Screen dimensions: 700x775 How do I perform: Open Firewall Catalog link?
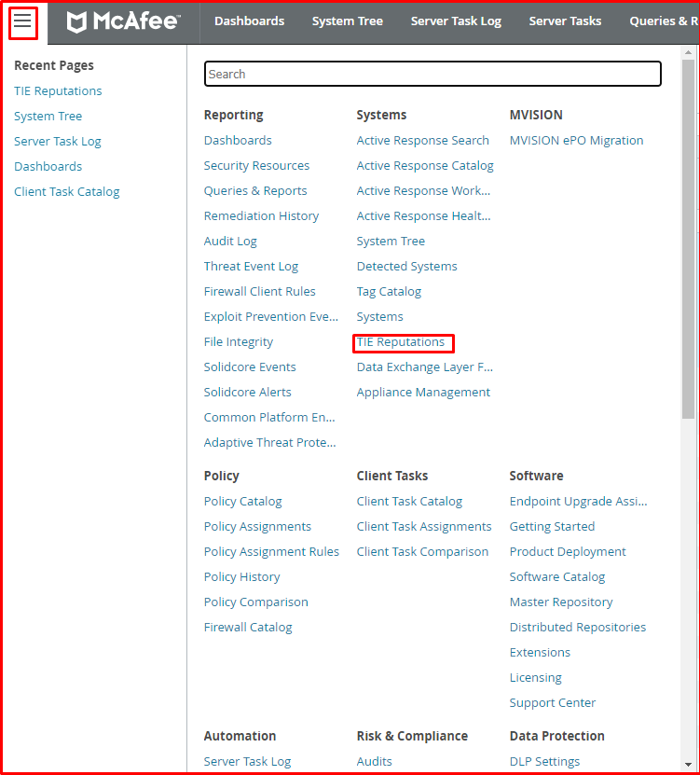coord(248,628)
